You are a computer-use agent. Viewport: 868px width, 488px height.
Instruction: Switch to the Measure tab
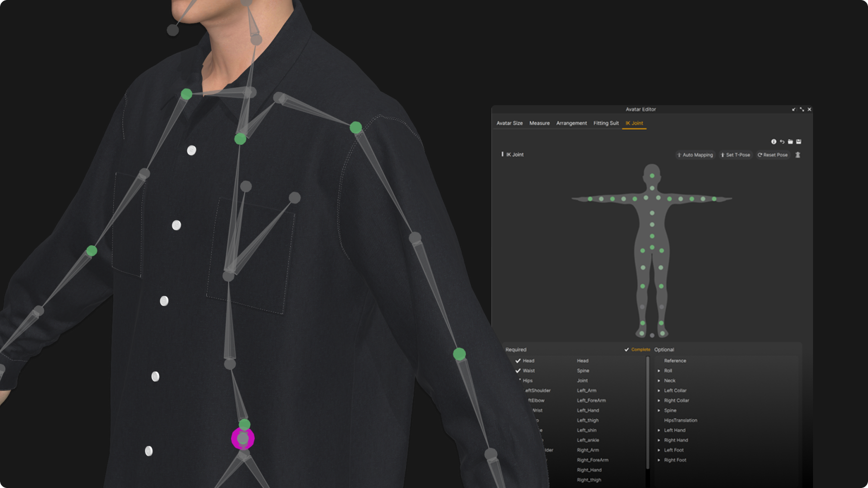click(539, 123)
